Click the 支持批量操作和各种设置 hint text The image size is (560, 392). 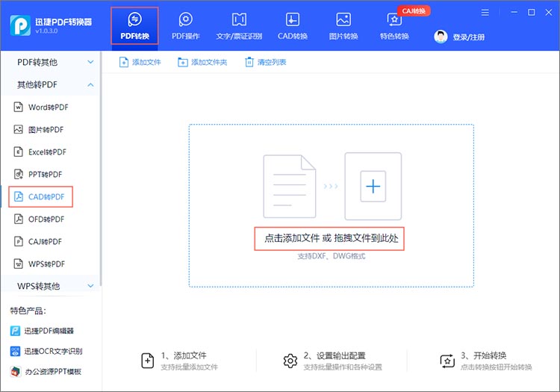click(x=343, y=367)
